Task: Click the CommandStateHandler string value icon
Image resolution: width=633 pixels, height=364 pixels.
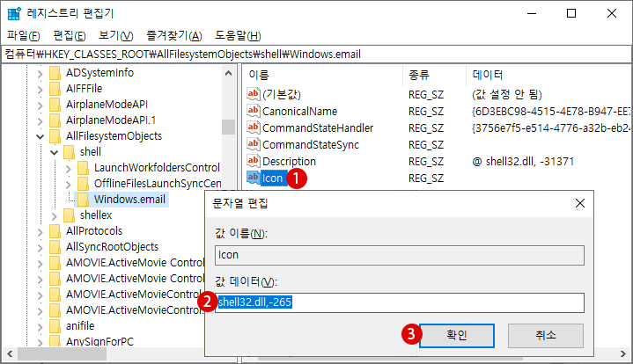Action: coord(254,127)
